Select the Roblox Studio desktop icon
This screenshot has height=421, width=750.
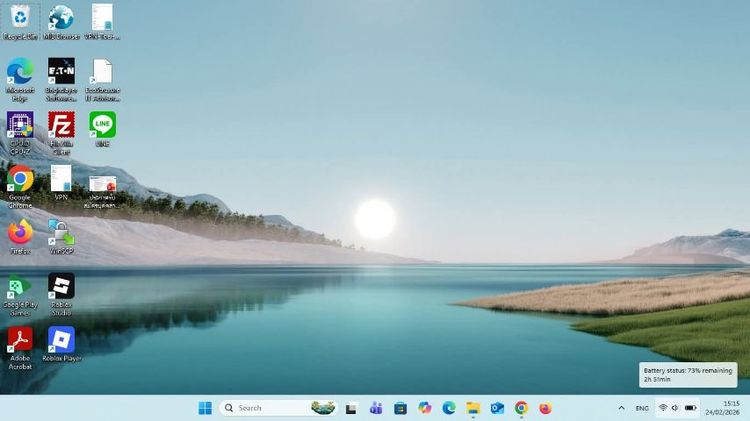tap(61, 287)
